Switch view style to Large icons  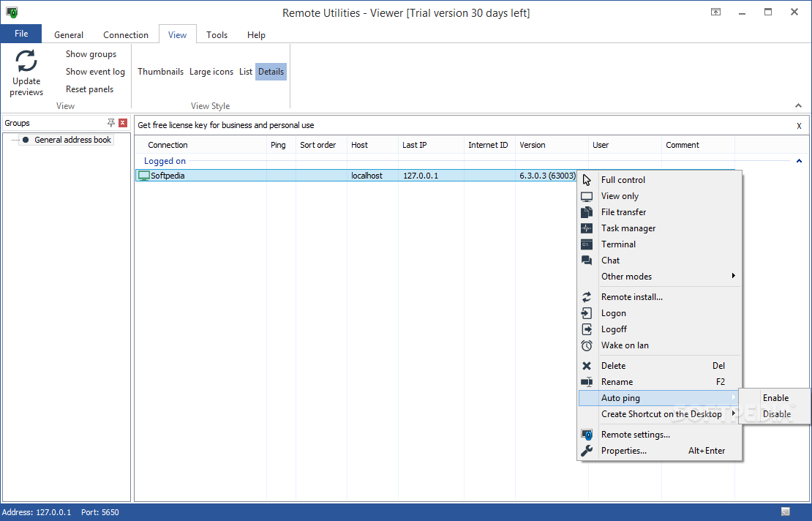click(211, 72)
